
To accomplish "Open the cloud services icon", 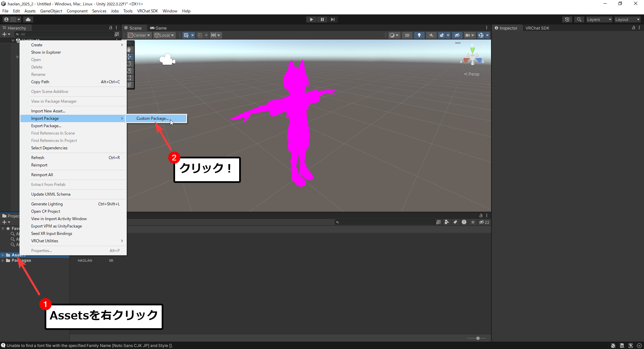I will point(28,19).
